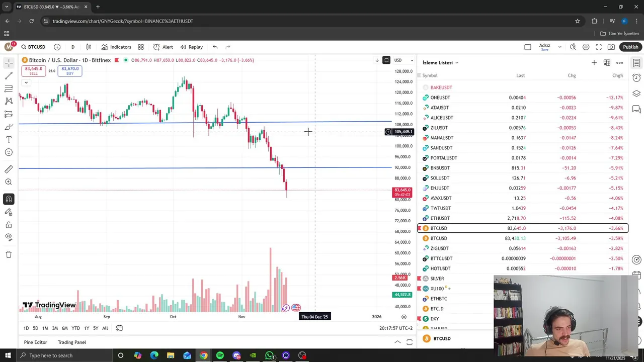Open the timezone 20:17:57 UTC+2 menu
Viewport: 644px width, 362px height.
396,328
